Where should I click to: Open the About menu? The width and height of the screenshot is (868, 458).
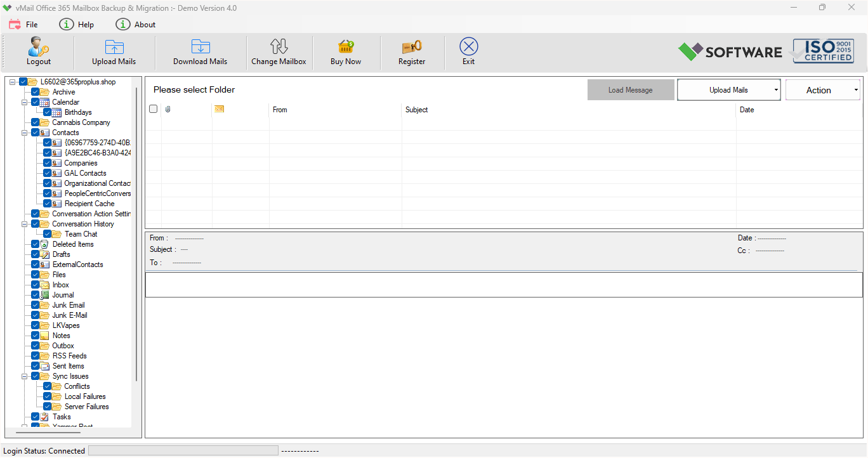(x=136, y=24)
